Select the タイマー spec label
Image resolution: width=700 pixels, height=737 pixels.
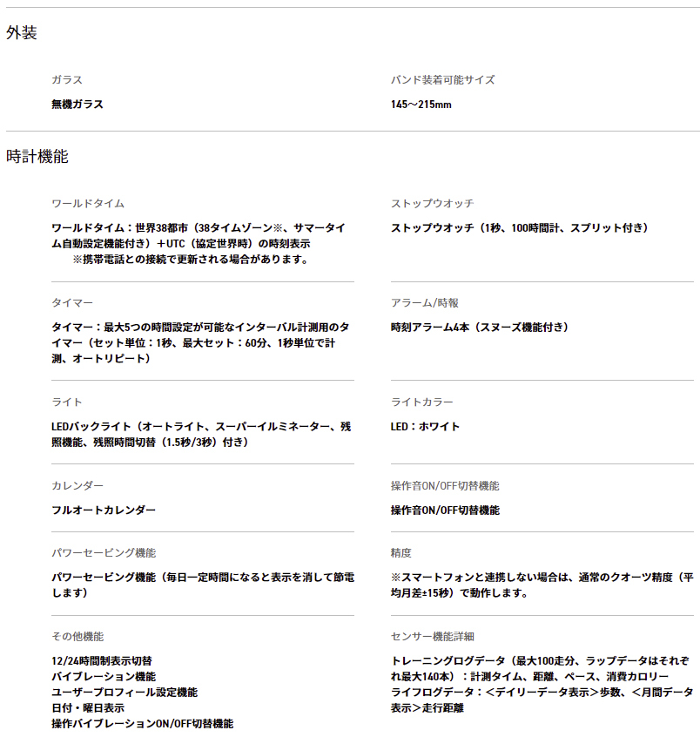click(x=72, y=302)
